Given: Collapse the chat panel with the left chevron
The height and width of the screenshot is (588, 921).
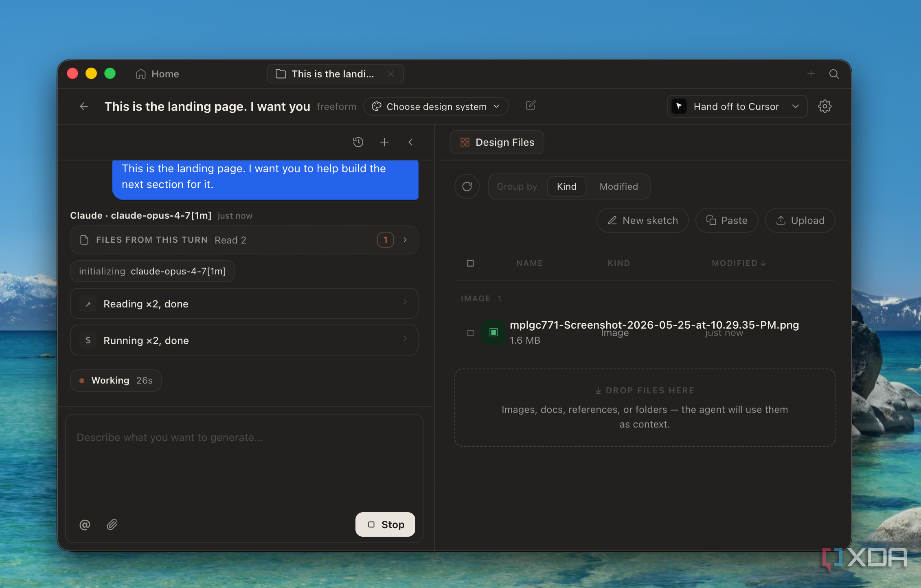Looking at the screenshot, I should (410, 142).
